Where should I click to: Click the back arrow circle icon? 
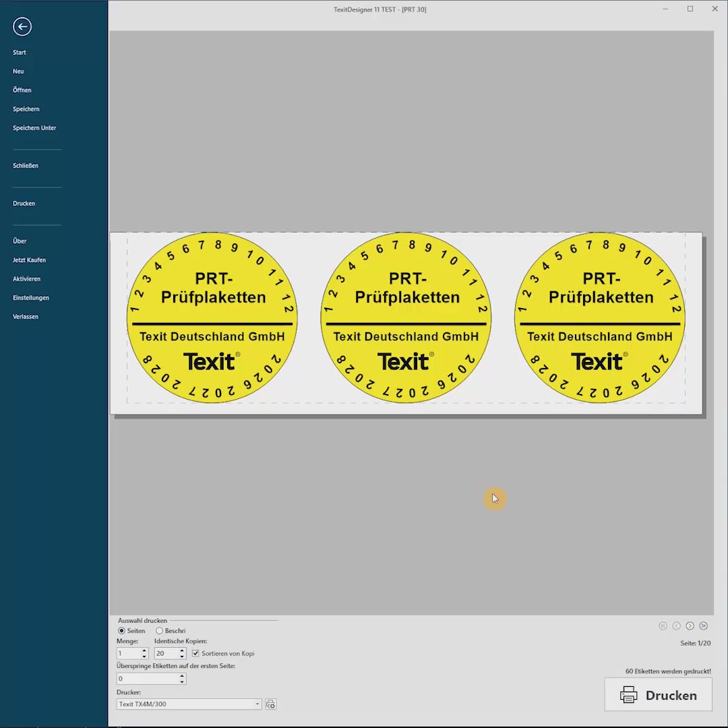pyautogui.click(x=22, y=26)
